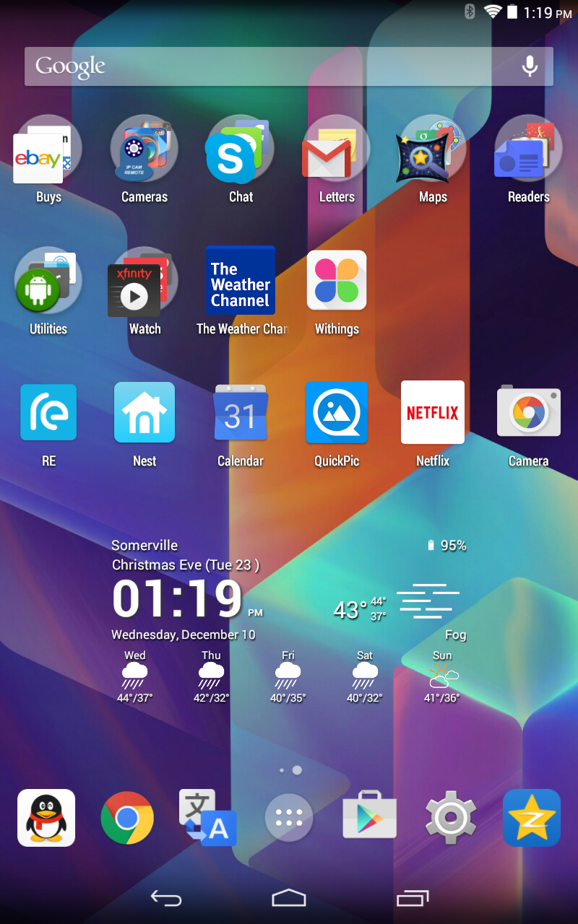
Task: Open the all apps drawer
Action: point(289,818)
